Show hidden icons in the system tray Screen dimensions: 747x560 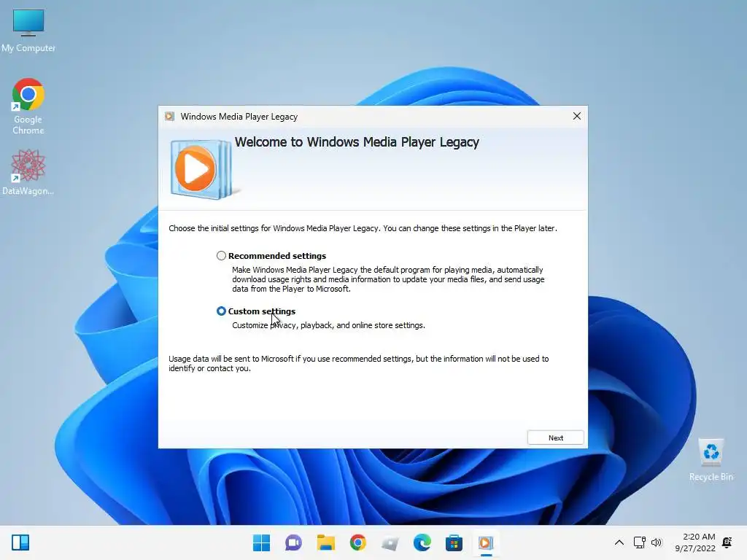619,542
